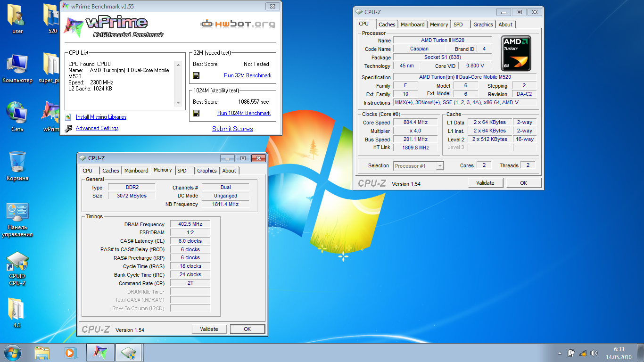Click the Core Speed value 804.4 MHz
Screen dimensions: 644x362
(416, 123)
